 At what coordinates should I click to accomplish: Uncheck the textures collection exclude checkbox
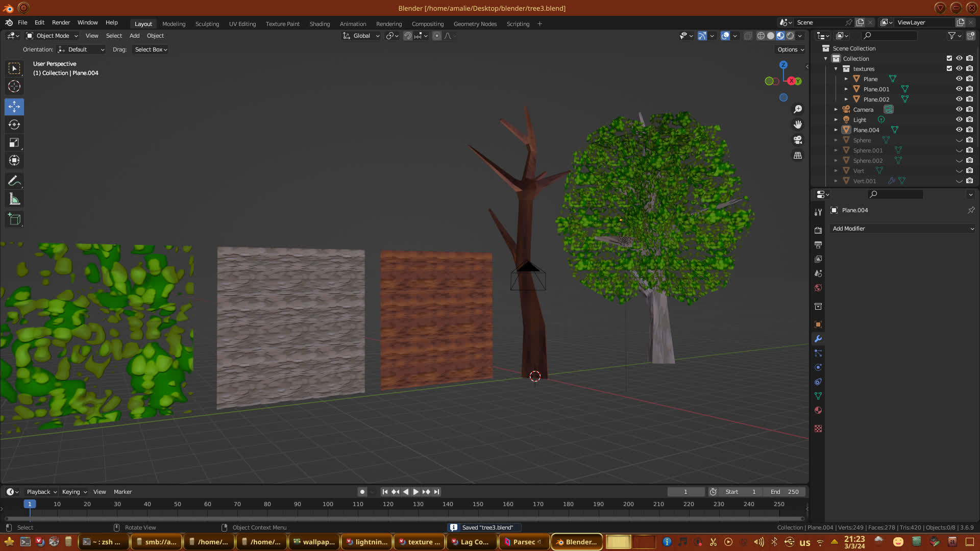[x=949, y=68]
